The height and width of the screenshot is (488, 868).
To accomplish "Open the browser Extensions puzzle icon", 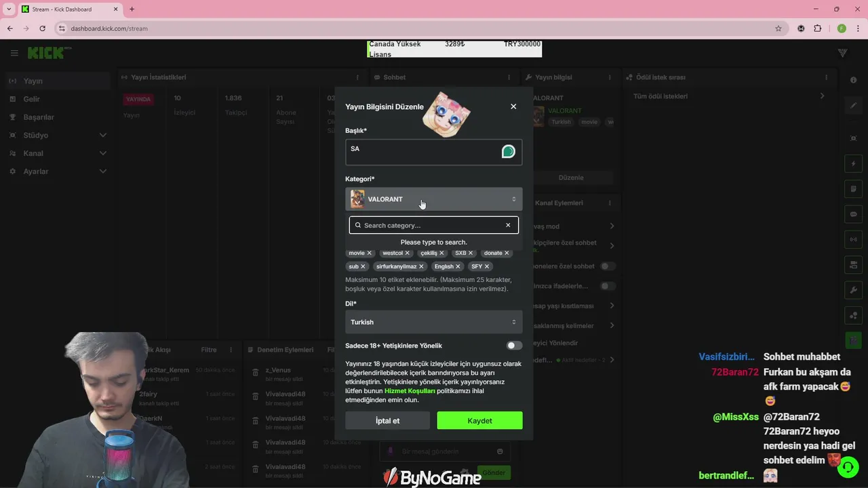I will coord(817,28).
